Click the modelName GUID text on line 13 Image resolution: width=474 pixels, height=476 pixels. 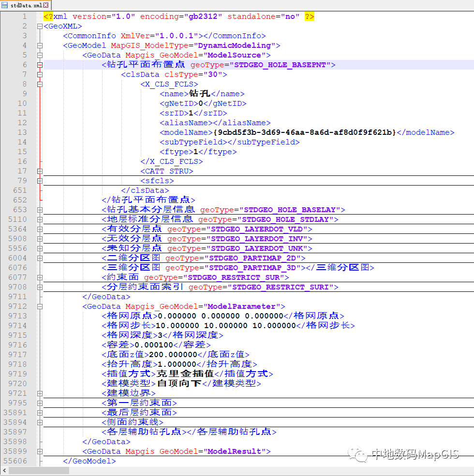305,133
